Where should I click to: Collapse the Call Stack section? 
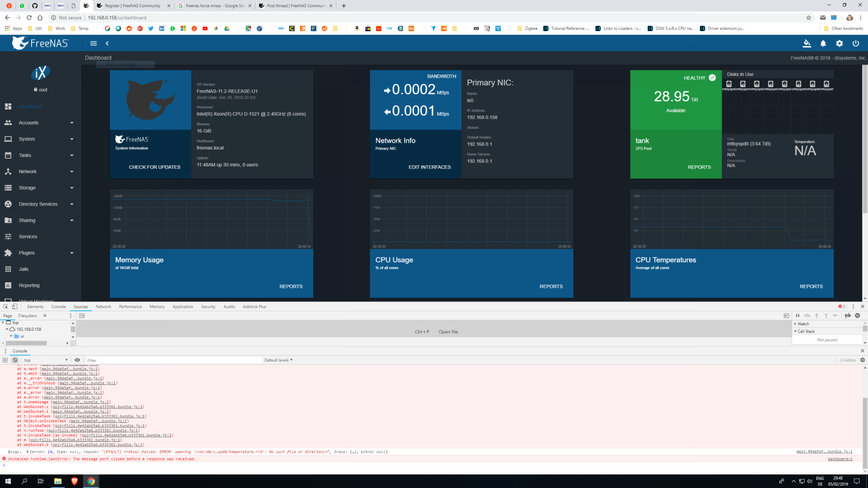[x=806, y=332]
